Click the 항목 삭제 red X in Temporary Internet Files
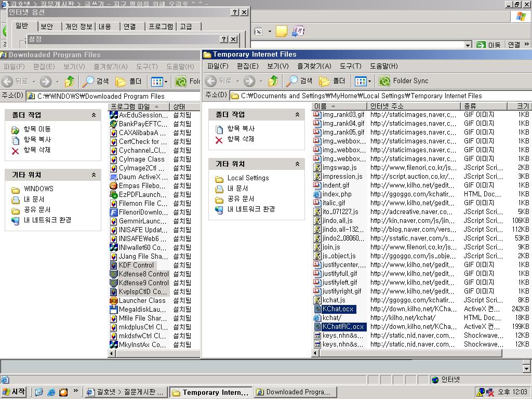Viewport: 532px width, 399px height. click(x=219, y=139)
